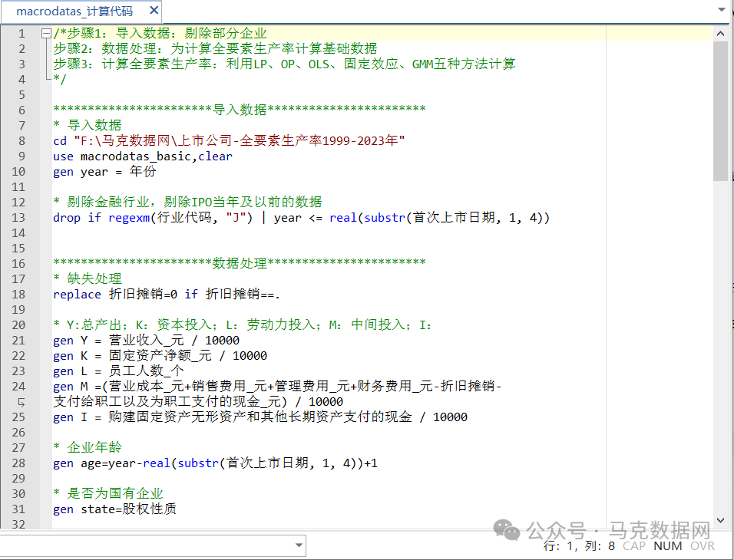Click the '* 缺失处理' comment
This screenshot has width=734, height=560.
(88, 278)
